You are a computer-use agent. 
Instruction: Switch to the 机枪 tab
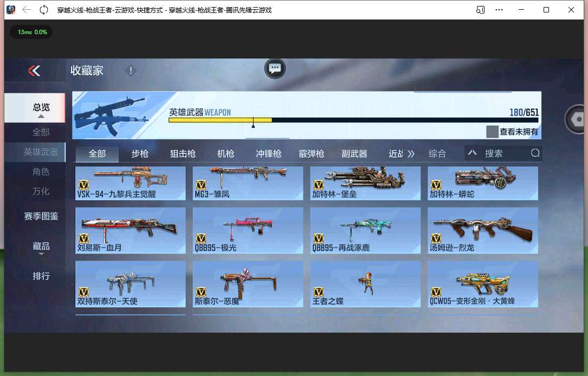[x=225, y=154]
